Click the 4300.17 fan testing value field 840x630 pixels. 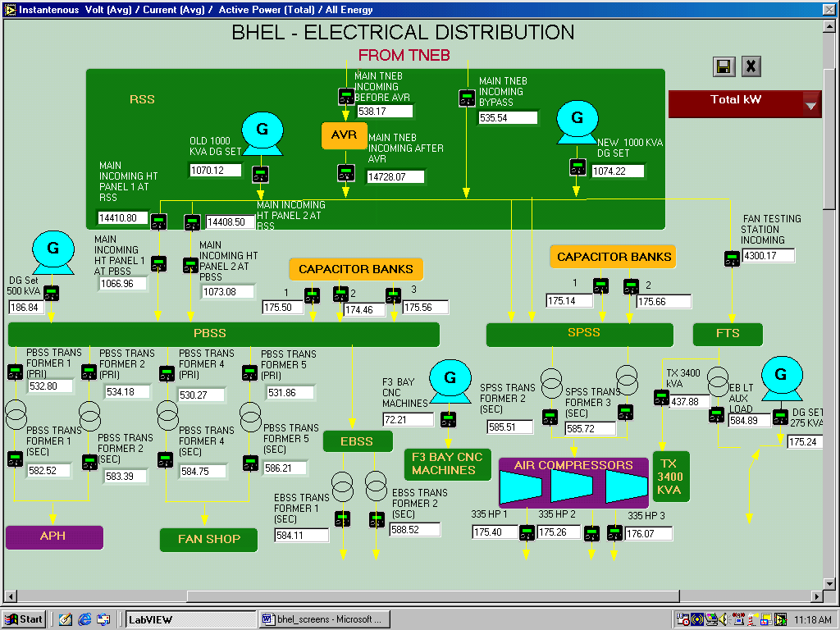click(768, 256)
